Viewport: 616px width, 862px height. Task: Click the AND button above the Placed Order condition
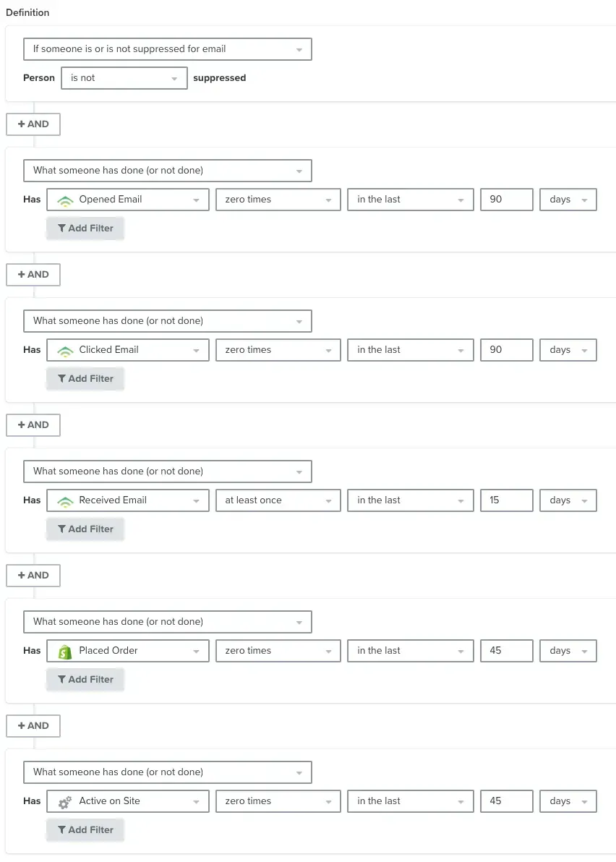[x=33, y=576]
